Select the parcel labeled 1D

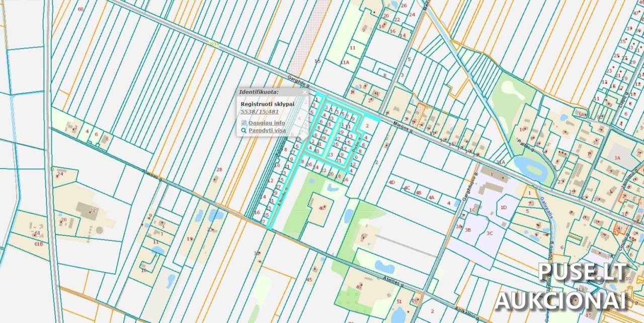pyautogui.click(x=503, y=207)
